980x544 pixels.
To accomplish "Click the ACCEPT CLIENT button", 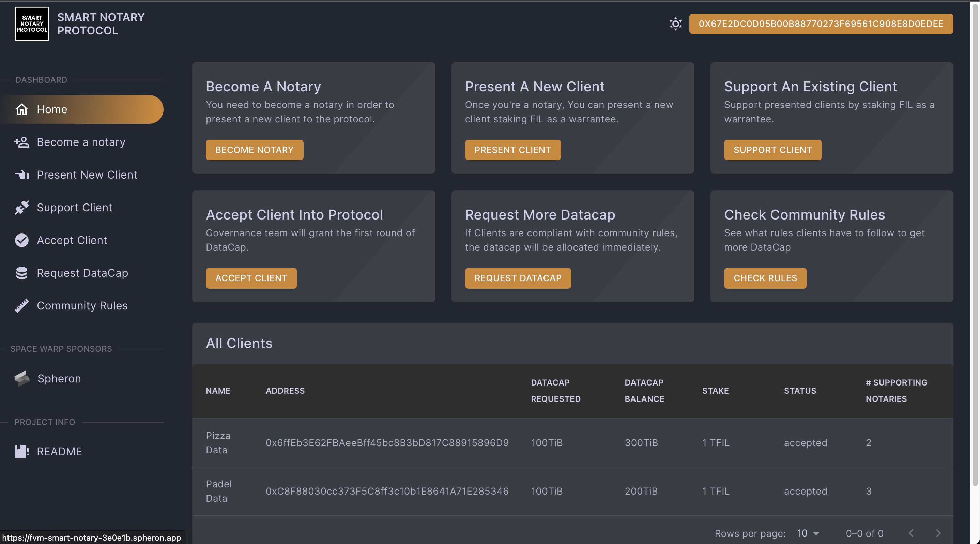I will (251, 278).
